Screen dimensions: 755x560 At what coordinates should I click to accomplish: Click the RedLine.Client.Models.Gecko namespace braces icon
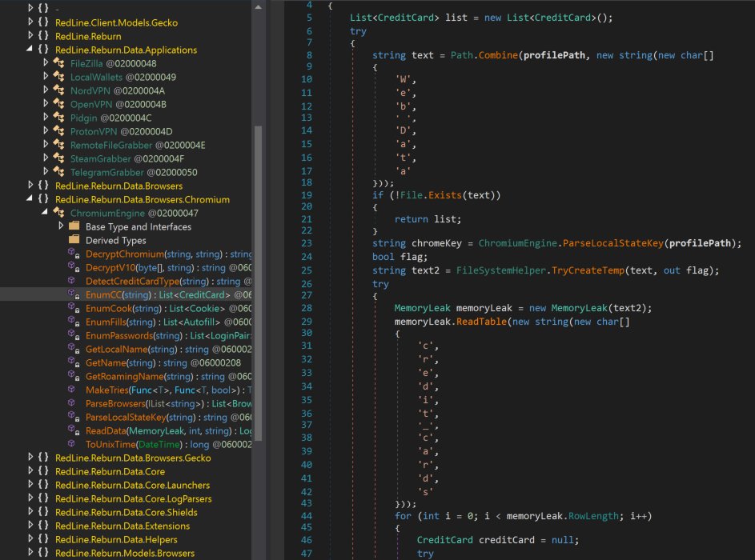[43, 22]
